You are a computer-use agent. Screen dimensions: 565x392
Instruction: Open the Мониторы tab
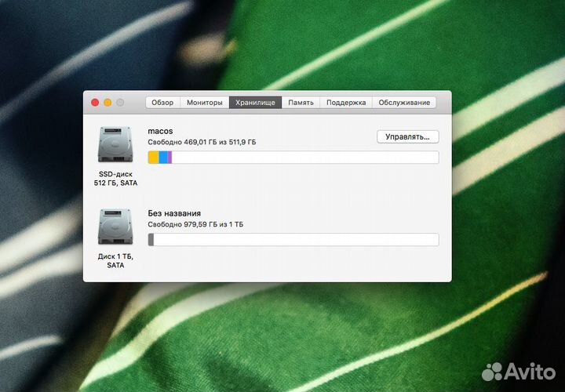205,103
